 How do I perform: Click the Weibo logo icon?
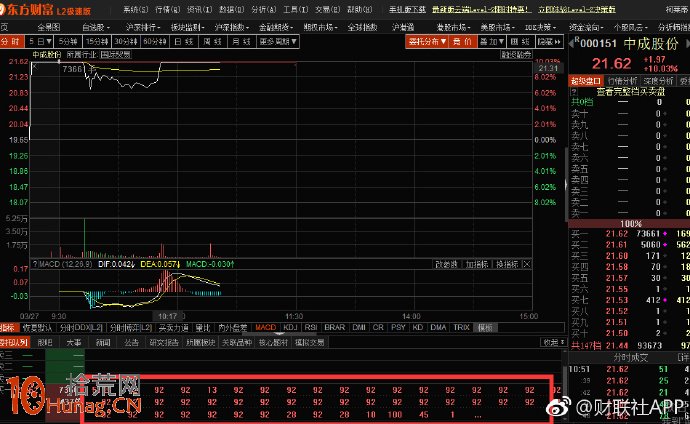tap(558, 407)
